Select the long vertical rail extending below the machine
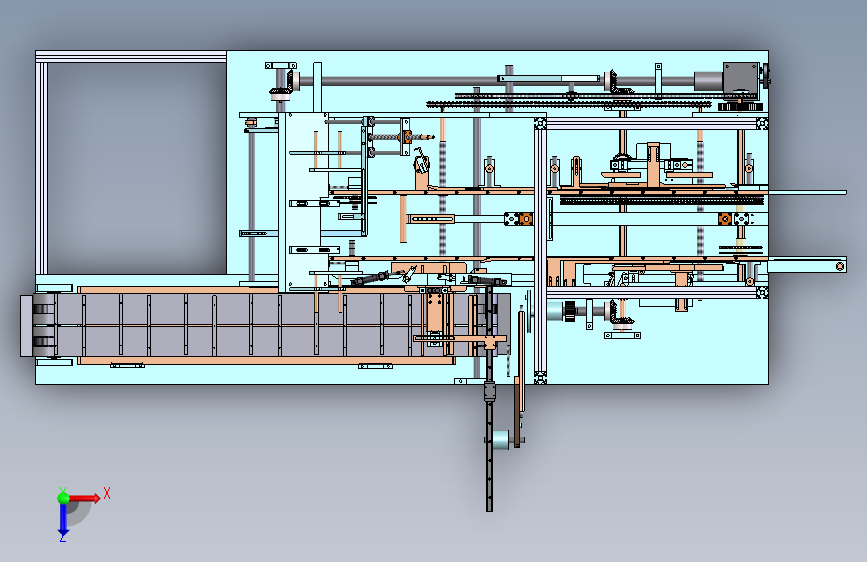The width and height of the screenshot is (867, 562). tap(489, 398)
